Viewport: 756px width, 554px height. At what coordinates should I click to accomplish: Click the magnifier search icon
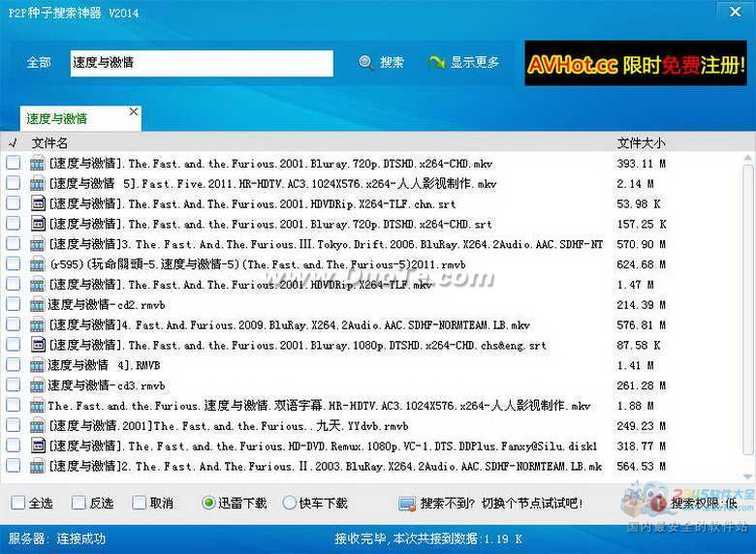pos(366,62)
